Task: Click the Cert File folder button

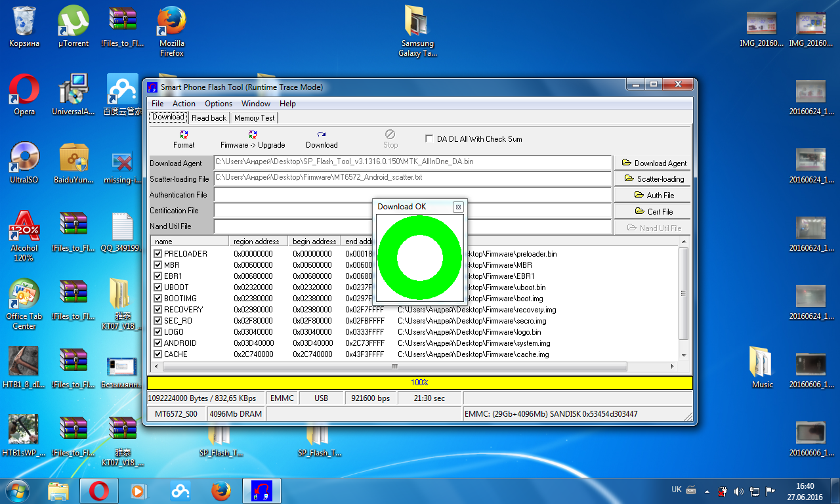Action: [653, 211]
